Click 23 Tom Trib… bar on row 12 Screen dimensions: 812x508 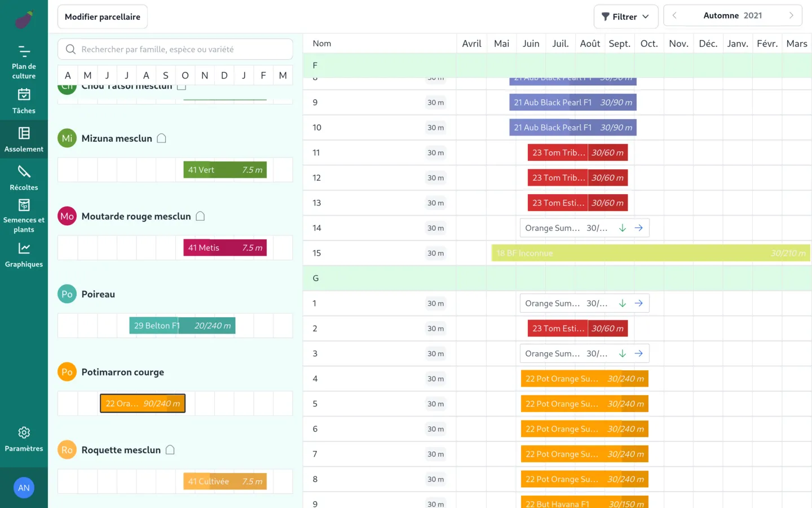(x=578, y=178)
